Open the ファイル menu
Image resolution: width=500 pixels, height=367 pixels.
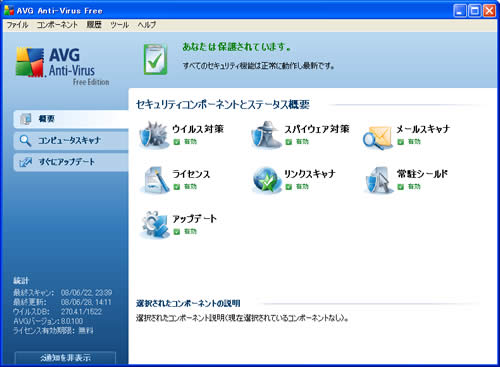click(17, 25)
